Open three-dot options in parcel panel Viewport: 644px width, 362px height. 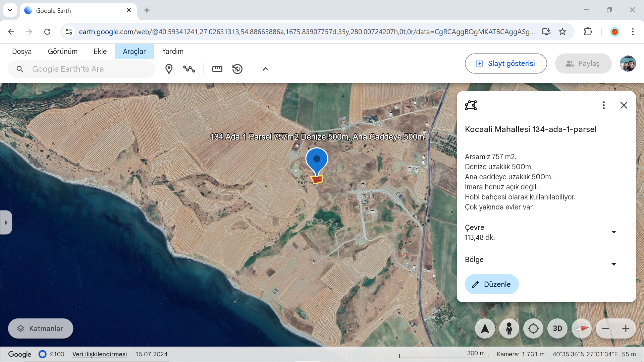click(604, 105)
